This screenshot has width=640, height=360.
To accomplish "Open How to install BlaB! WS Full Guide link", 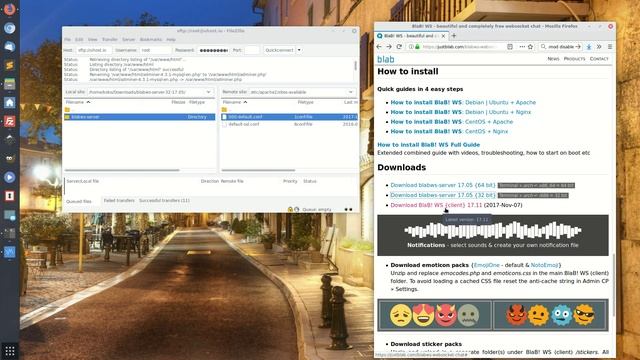I will (429, 144).
